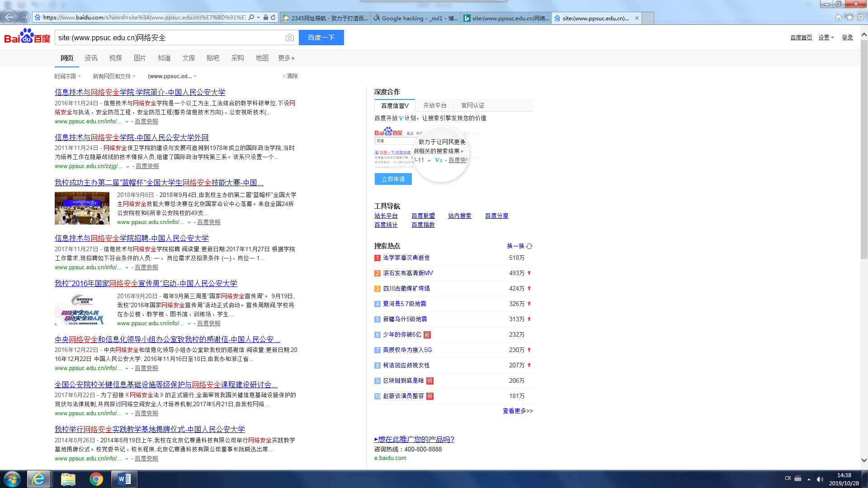Refresh hot searches with 换一换 icon
The height and width of the screenshot is (488, 868).
(x=529, y=246)
